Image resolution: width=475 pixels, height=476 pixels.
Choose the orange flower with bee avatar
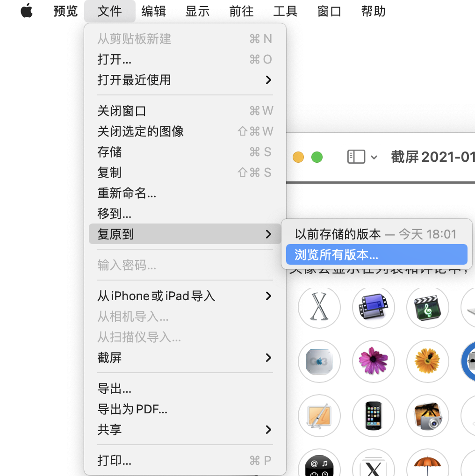pos(428,361)
